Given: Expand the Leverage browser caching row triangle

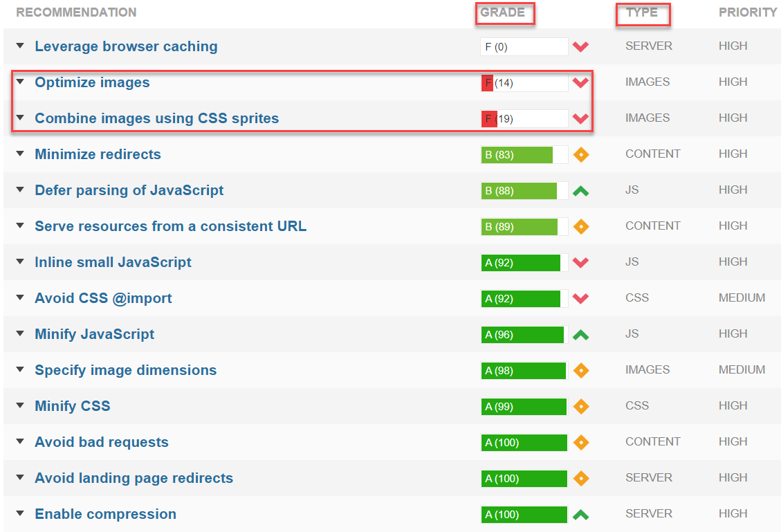Looking at the screenshot, I should coord(20,46).
